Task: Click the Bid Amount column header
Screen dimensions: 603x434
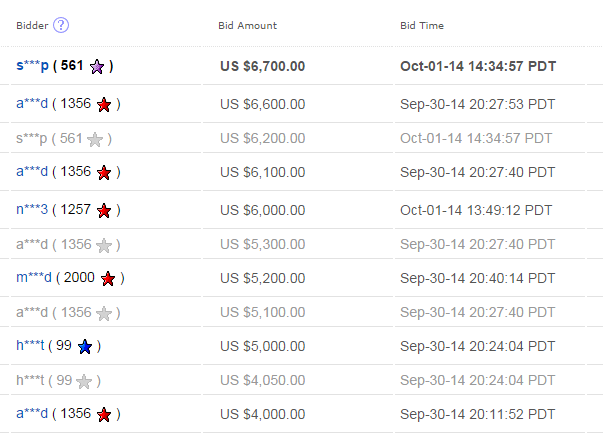Action: coord(247,25)
